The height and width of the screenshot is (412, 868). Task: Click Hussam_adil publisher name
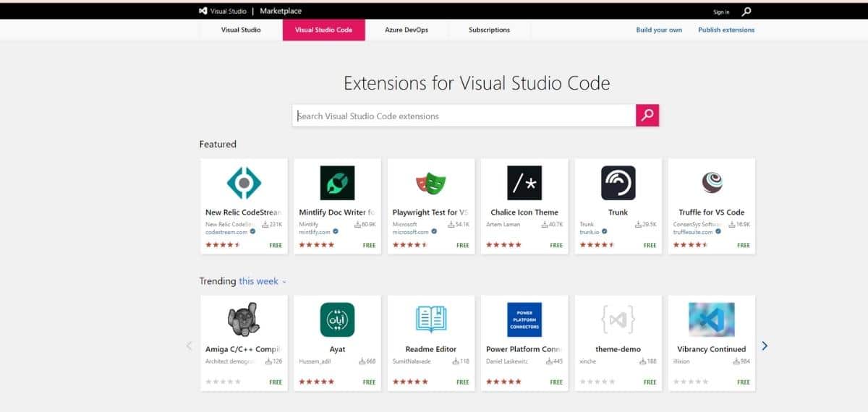tap(314, 361)
